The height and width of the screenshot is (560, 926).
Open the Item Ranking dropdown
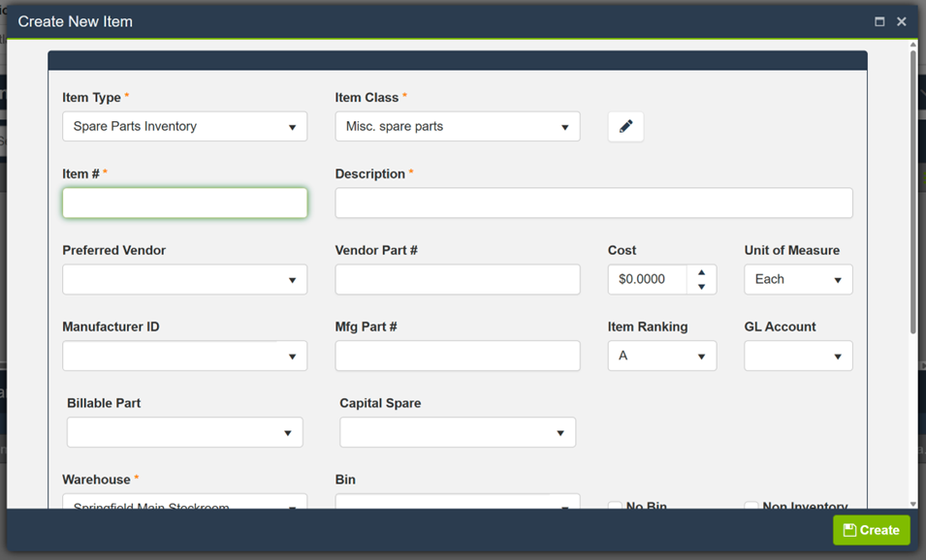click(x=661, y=357)
